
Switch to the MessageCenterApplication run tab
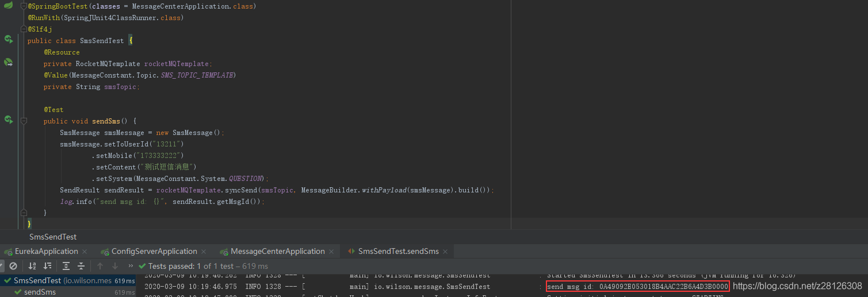point(278,251)
